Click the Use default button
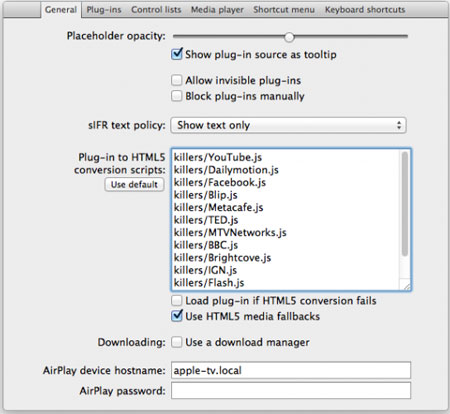 click(x=134, y=184)
